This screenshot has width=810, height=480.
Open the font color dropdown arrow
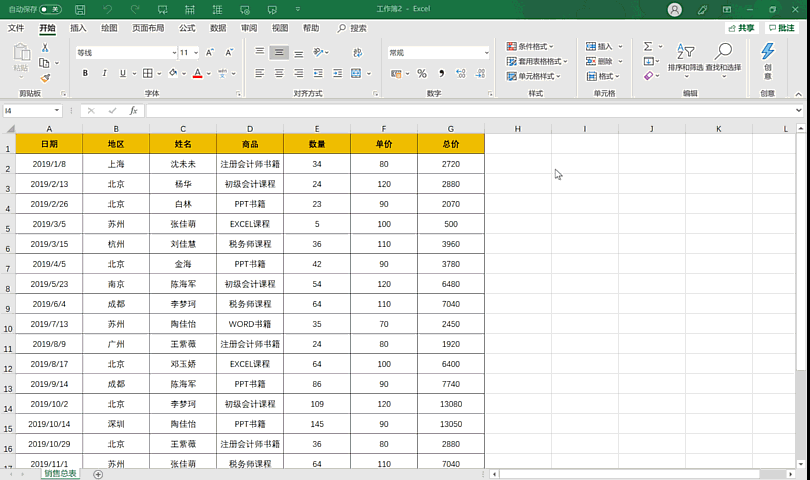pyautogui.click(x=209, y=74)
